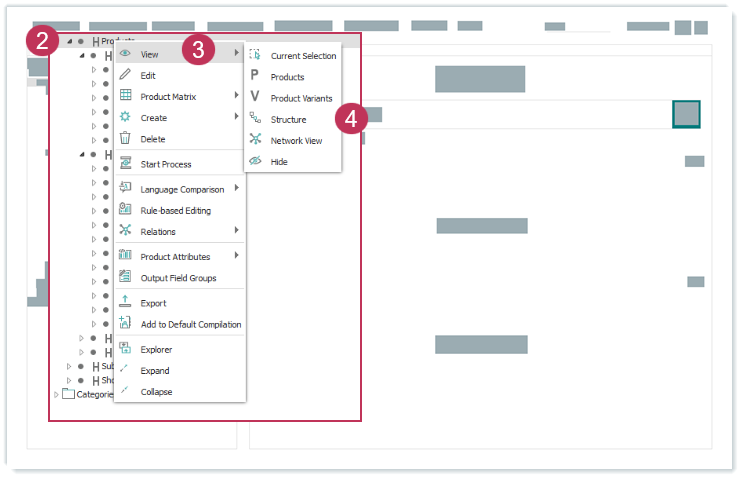Click Collapse at bottom of context menu

(x=156, y=392)
